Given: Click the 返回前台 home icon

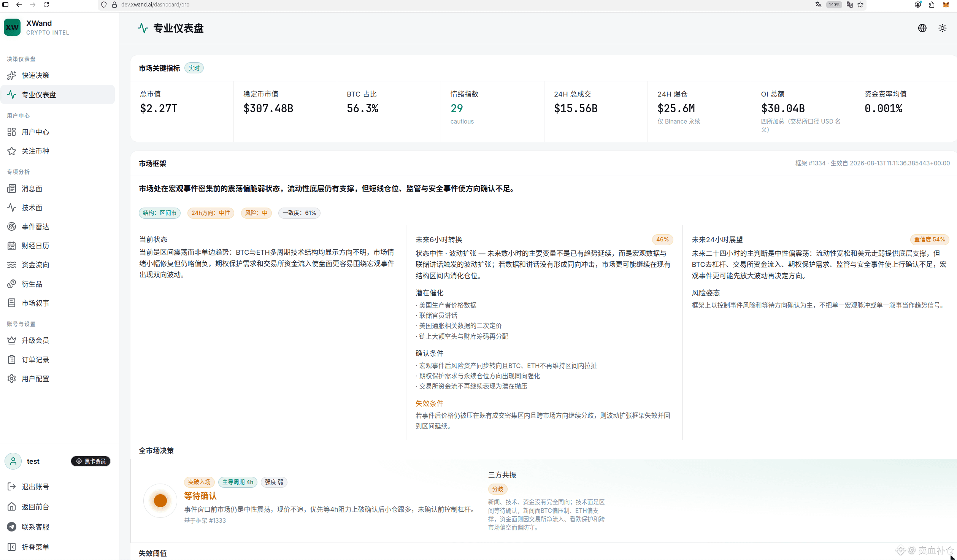Looking at the screenshot, I should 12,507.
